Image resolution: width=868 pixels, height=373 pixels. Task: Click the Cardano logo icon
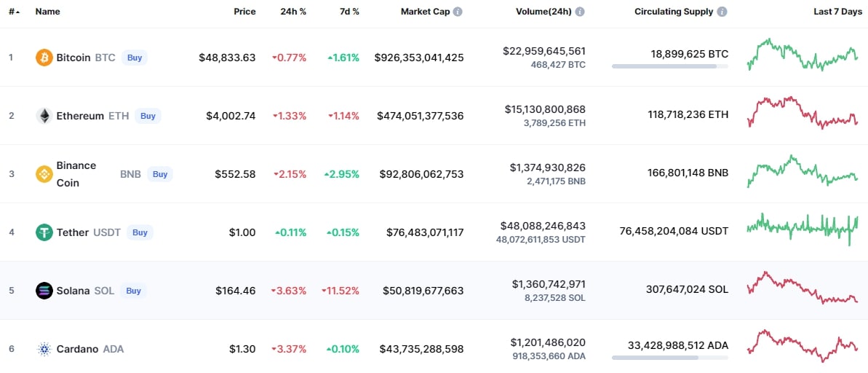pyautogui.click(x=44, y=349)
